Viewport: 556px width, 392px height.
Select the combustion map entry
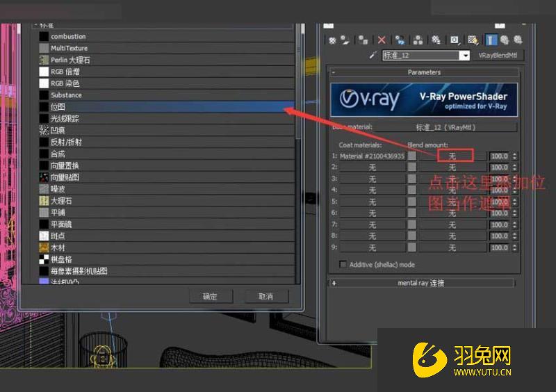tap(167, 37)
